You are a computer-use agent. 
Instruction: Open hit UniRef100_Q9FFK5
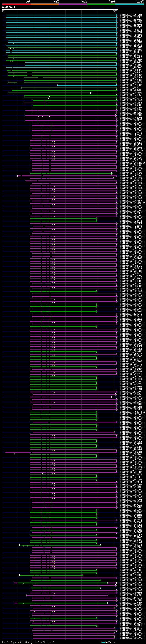(131, 27)
